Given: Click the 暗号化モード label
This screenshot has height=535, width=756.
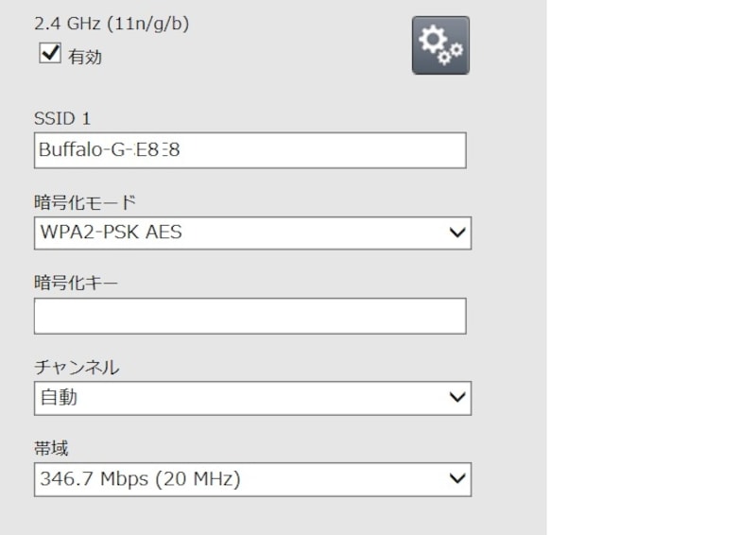Looking at the screenshot, I should pyautogui.click(x=85, y=200).
